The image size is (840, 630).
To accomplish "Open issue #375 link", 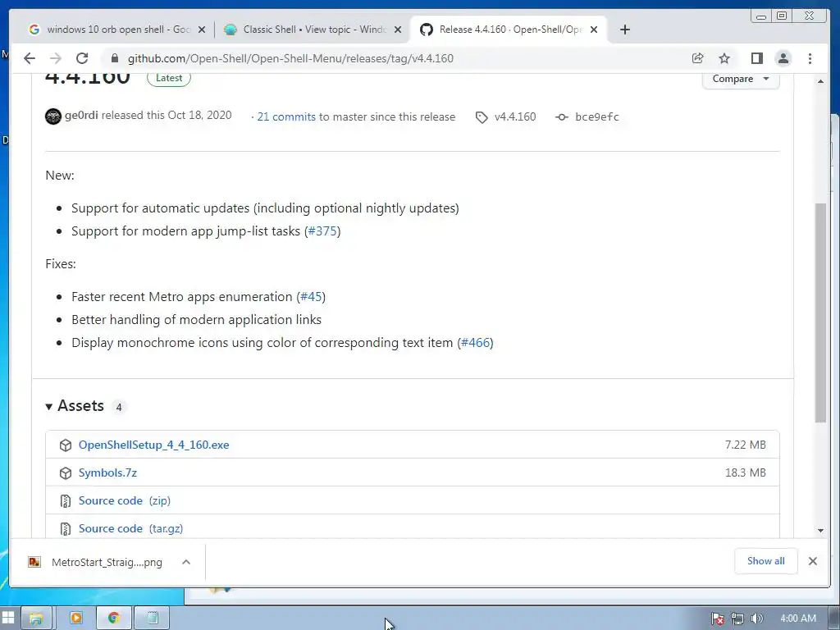I will coord(322,231).
